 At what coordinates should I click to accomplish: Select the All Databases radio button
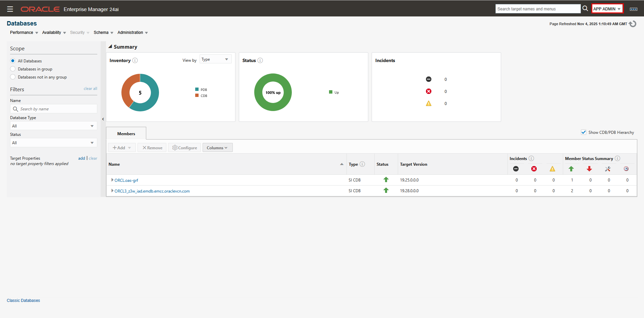pyautogui.click(x=13, y=61)
